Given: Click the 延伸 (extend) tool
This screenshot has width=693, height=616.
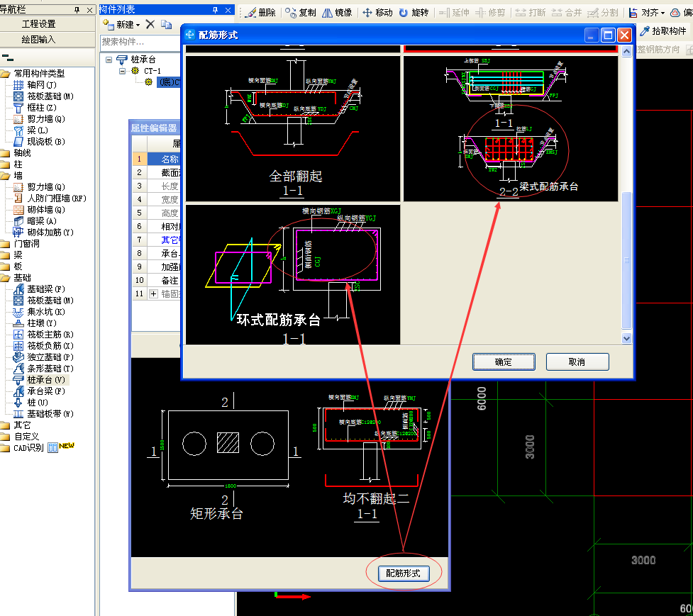Looking at the screenshot, I should point(454,12).
